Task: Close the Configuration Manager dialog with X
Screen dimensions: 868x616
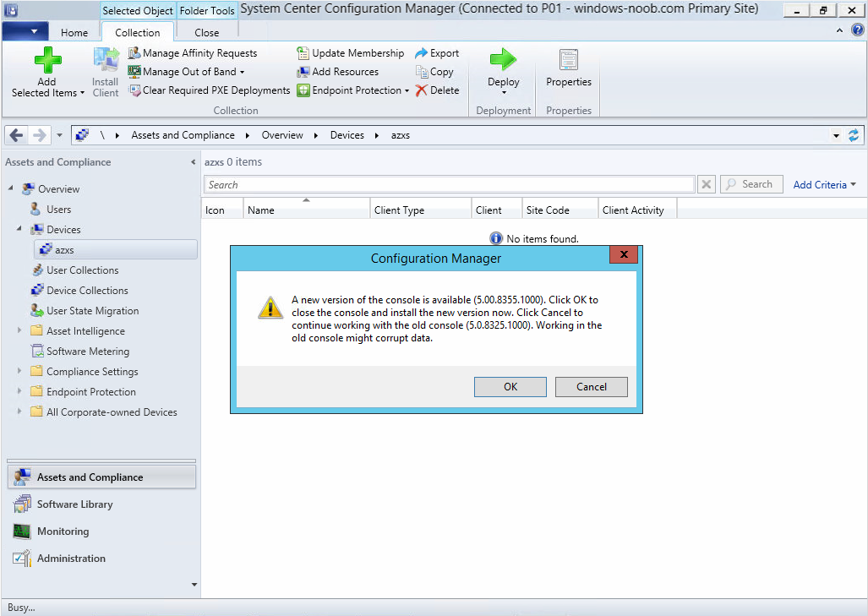Action: (x=624, y=254)
